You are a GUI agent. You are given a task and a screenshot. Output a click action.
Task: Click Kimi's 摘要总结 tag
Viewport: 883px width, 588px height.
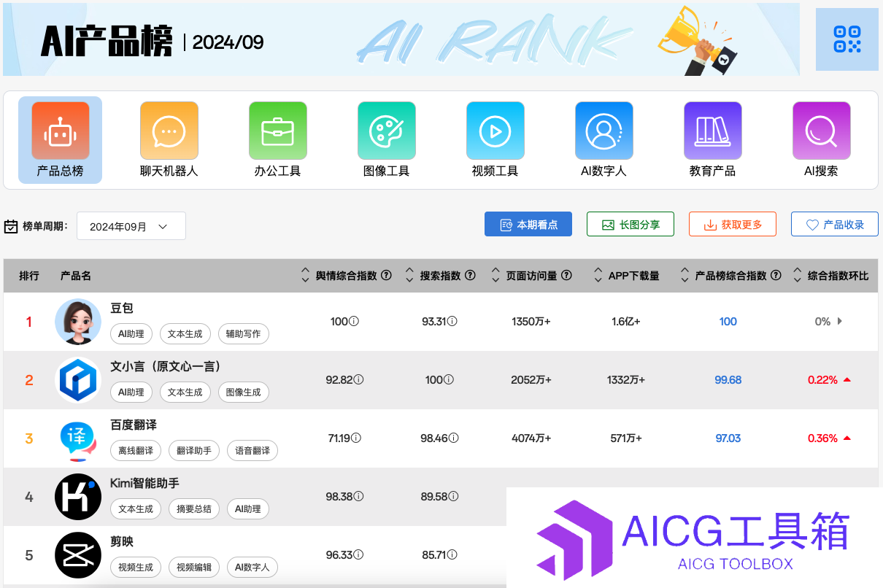194,509
